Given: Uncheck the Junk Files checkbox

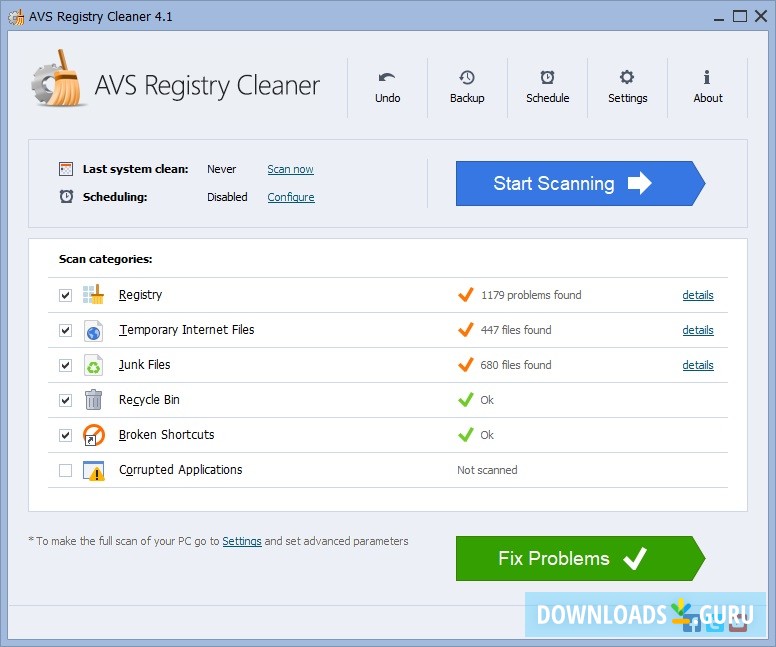Looking at the screenshot, I should pos(65,365).
